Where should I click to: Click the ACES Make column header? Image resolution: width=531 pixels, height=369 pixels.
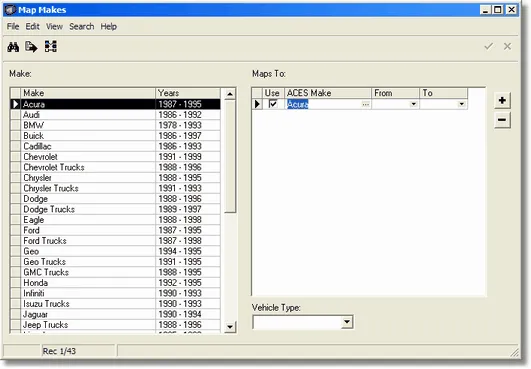(x=328, y=93)
